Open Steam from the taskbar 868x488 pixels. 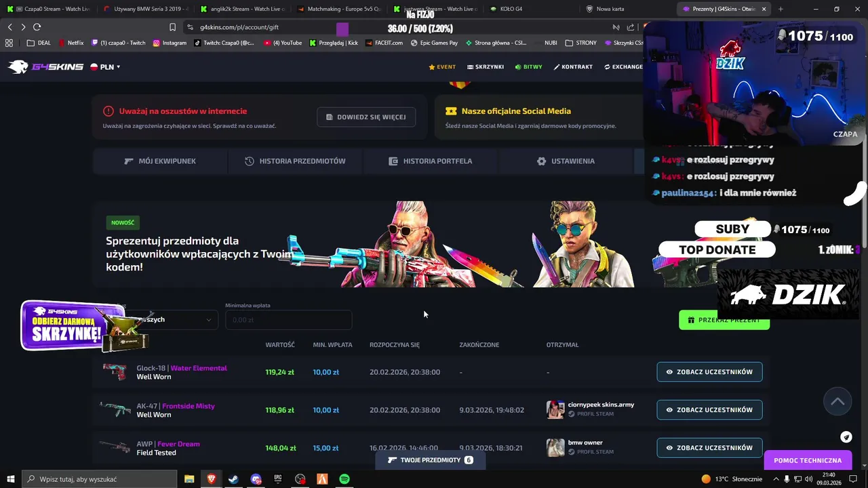tap(233, 479)
